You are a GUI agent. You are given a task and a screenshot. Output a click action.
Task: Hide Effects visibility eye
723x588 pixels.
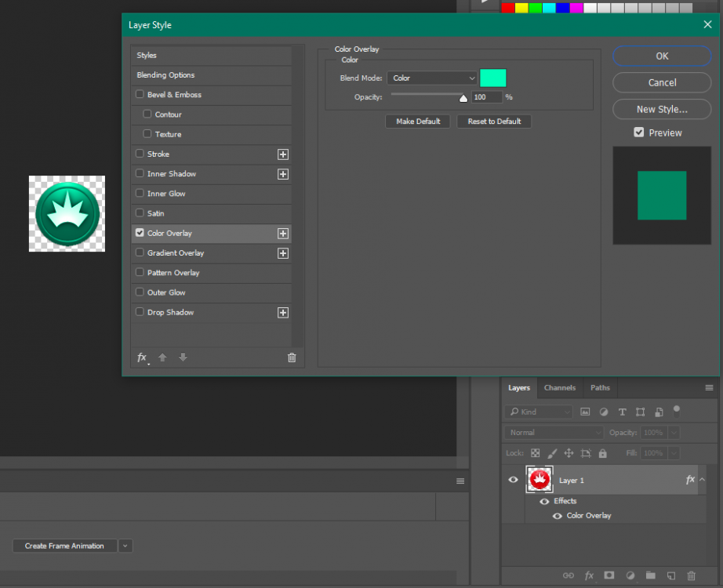tap(544, 501)
